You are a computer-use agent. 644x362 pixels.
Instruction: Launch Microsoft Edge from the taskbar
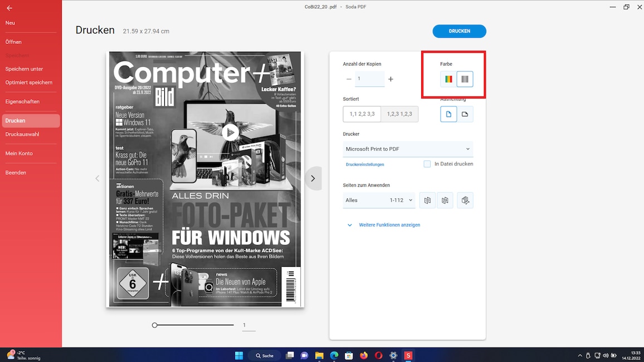pyautogui.click(x=334, y=355)
